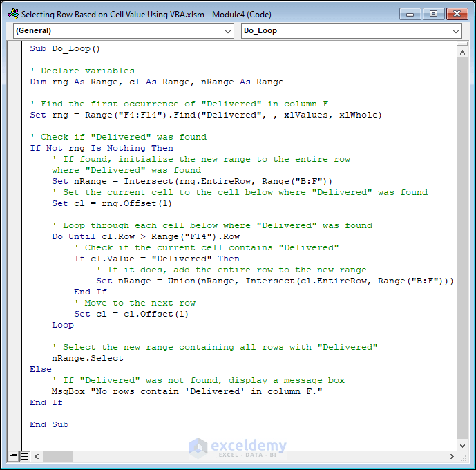Click the 'nRange.Select' line
Viewport: 476px width, 470px height.
pyautogui.click(x=88, y=358)
